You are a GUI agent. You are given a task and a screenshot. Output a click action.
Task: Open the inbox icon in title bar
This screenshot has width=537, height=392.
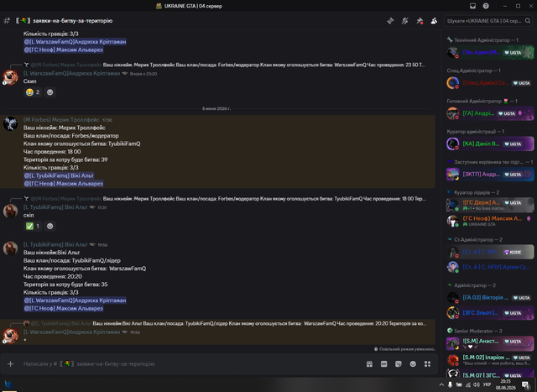click(472, 6)
